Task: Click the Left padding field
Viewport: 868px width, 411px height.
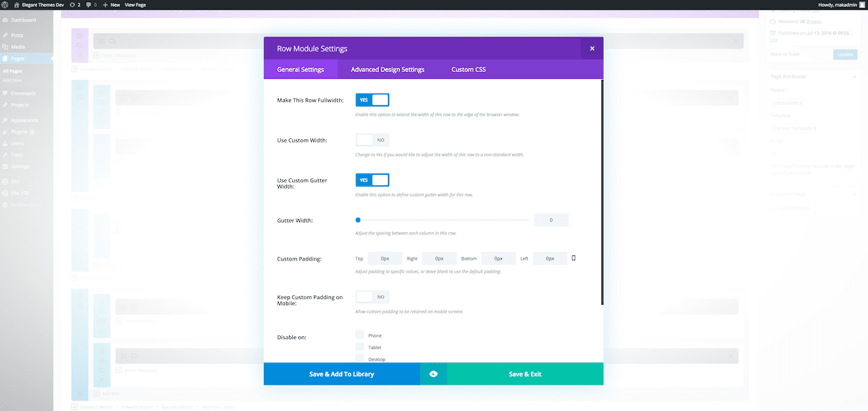Action: [550, 258]
